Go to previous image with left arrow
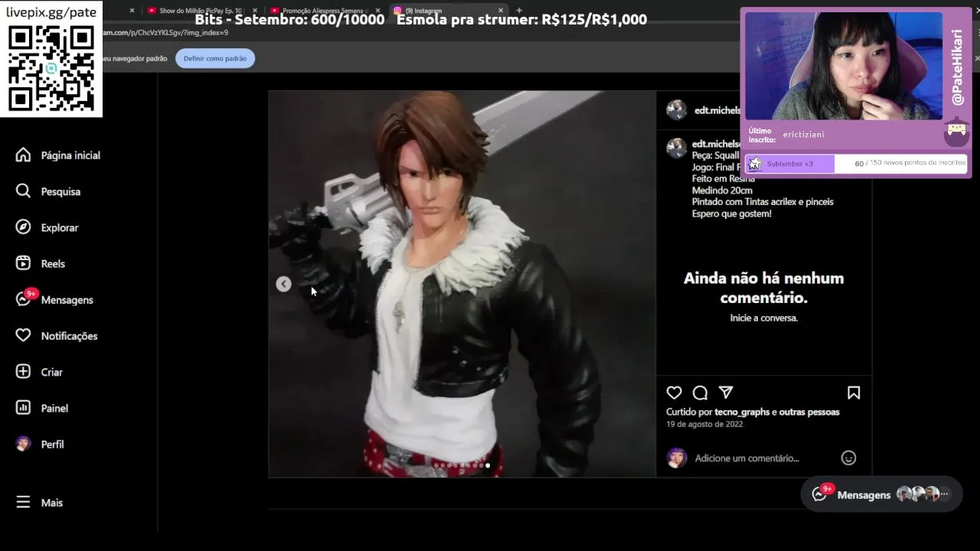This screenshot has height=551, width=980. tap(283, 284)
